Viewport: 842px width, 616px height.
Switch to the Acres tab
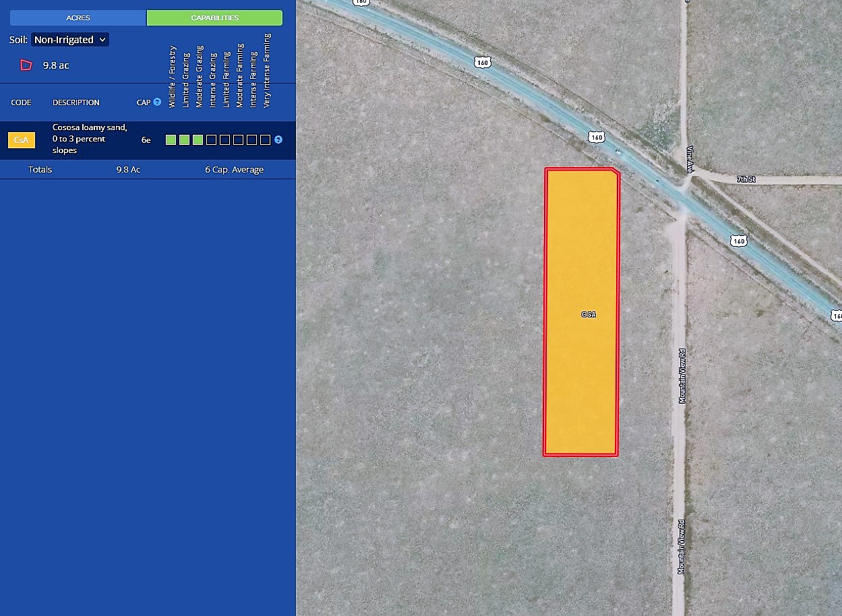(x=78, y=18)
